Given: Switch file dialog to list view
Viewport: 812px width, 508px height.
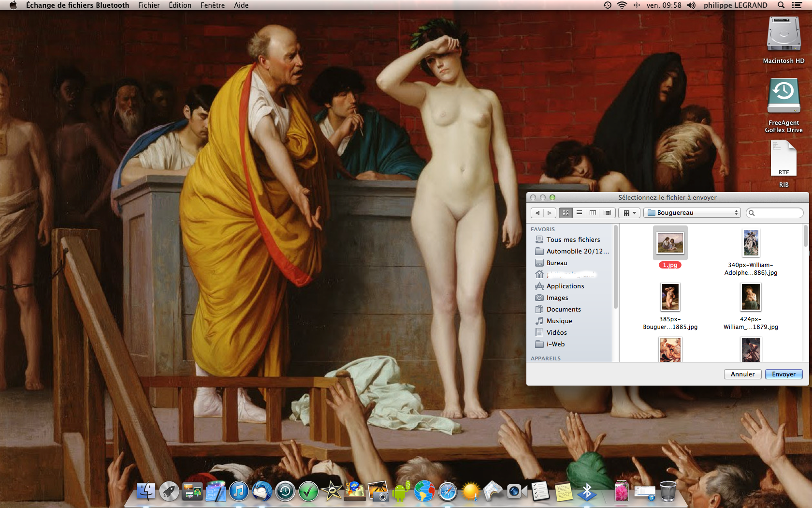Looking at the screenshot, I should (579, 213).
